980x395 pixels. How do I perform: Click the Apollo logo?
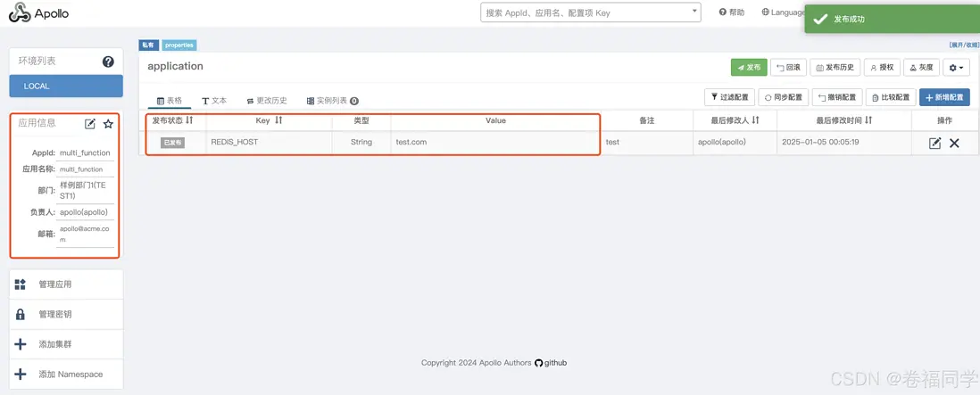click(38, 13)
